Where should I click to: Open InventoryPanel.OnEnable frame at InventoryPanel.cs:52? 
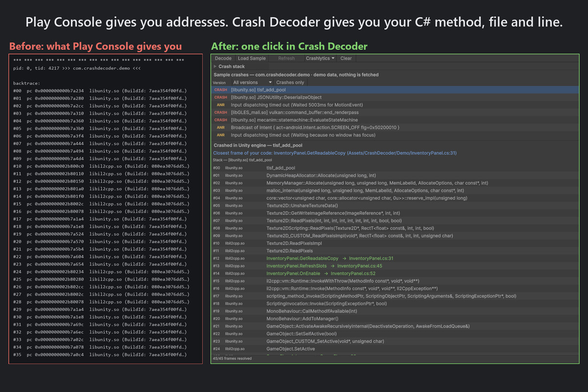coord(395,273)
